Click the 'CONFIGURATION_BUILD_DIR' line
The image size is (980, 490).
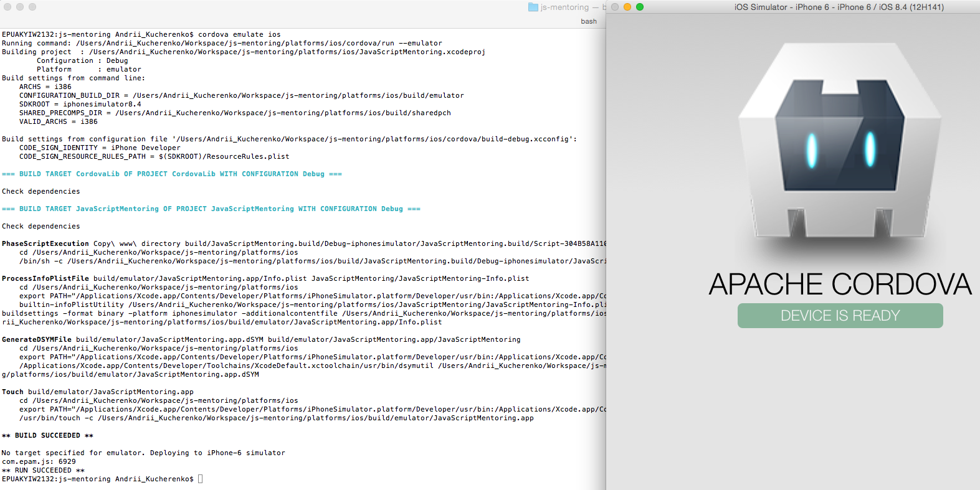pyautogui.click(x=242, y=95)
